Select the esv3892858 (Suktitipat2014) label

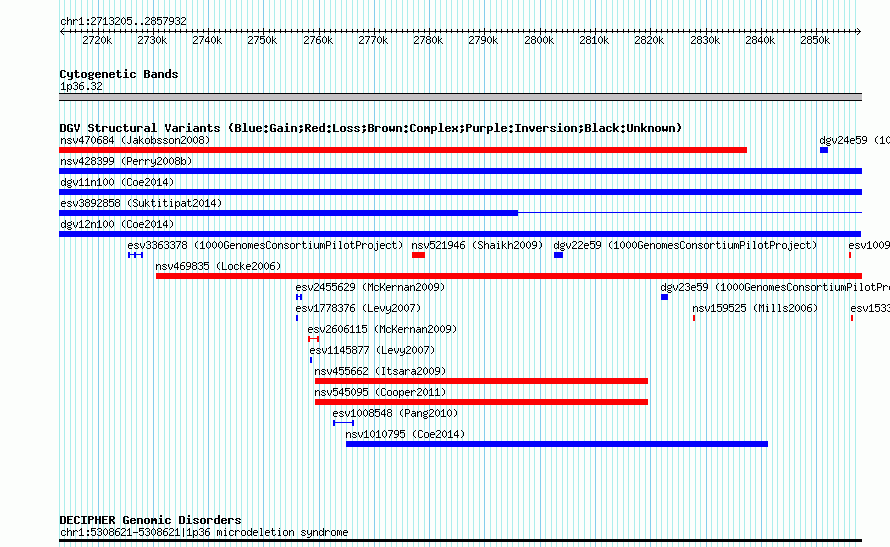(x=141, y=203)
